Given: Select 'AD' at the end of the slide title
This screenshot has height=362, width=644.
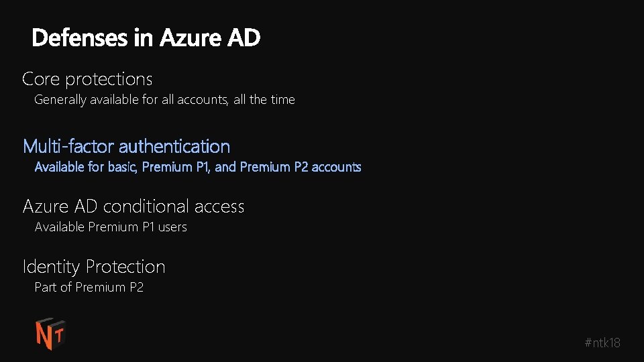Looking at the screenshot, I should 244,38.
